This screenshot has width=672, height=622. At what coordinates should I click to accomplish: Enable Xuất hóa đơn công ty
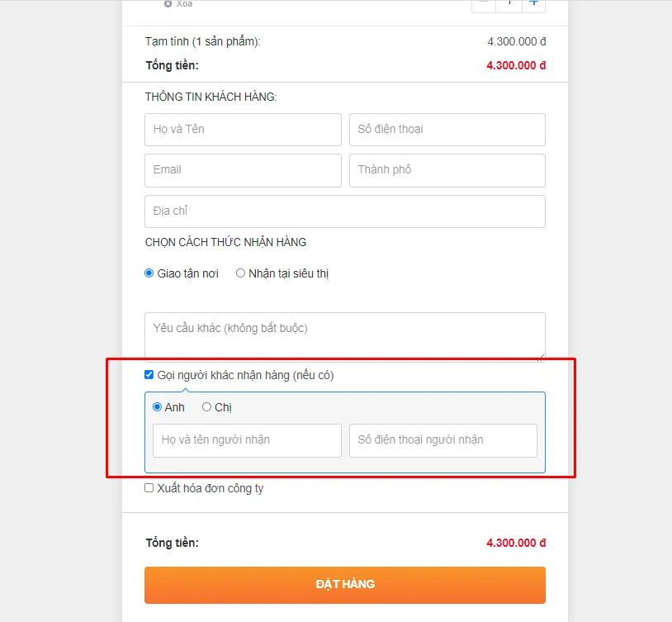[x=149, y=488]
